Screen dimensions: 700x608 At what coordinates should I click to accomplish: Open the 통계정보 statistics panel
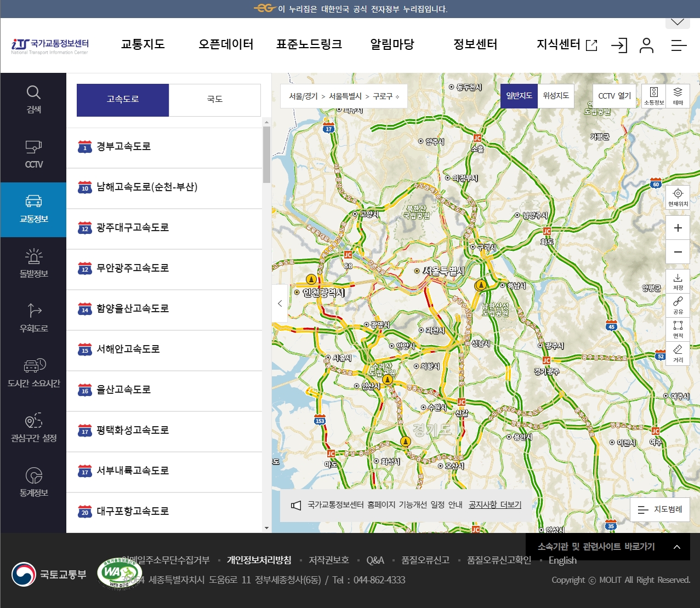click(33, 484)
